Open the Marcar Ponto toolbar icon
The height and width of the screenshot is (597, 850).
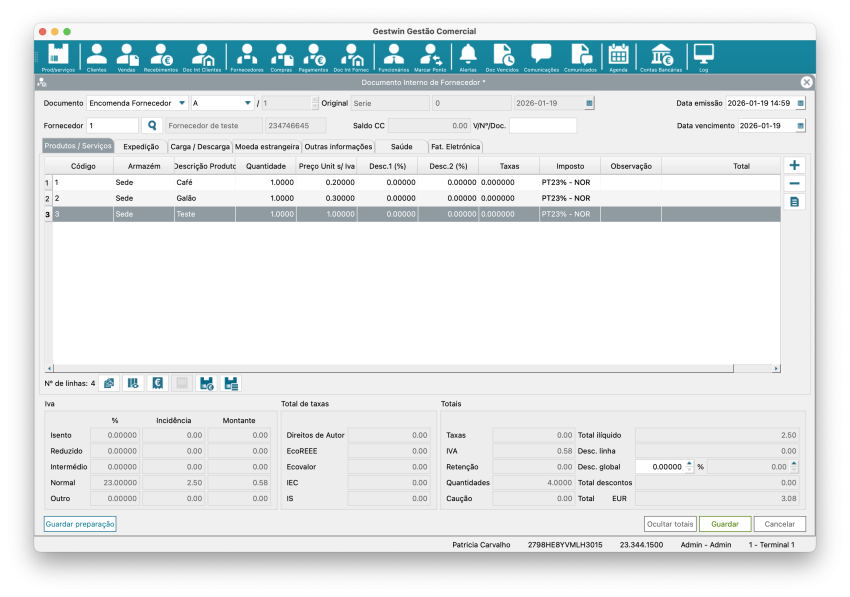click(x=429, y=57)
